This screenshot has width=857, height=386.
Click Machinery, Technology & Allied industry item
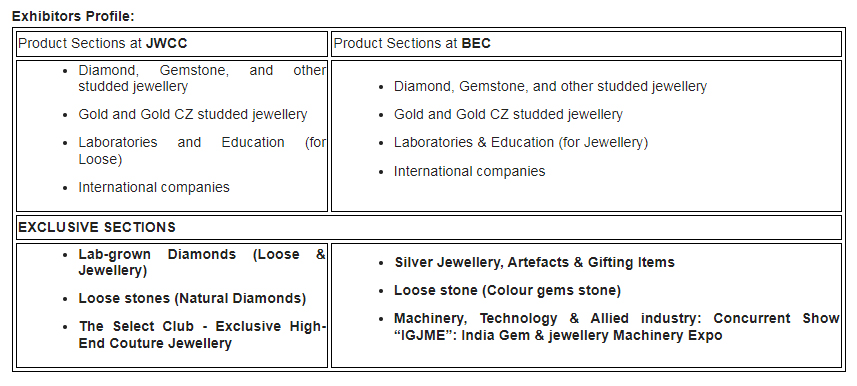click(617, 326)
